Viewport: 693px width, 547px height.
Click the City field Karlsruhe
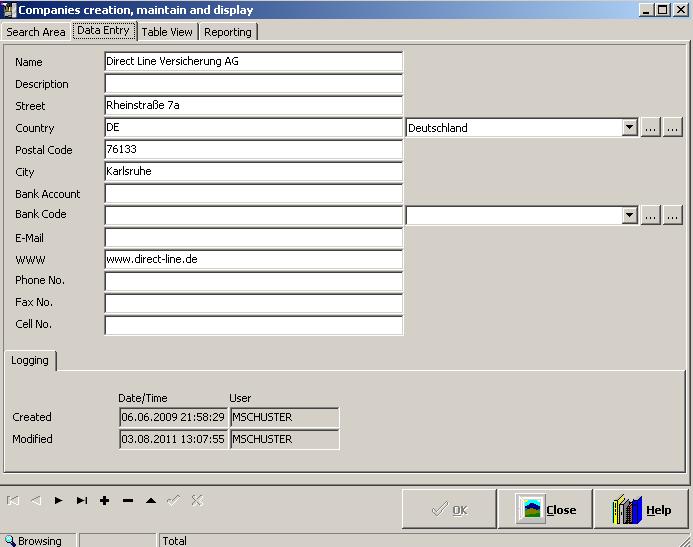pos(254,171)
